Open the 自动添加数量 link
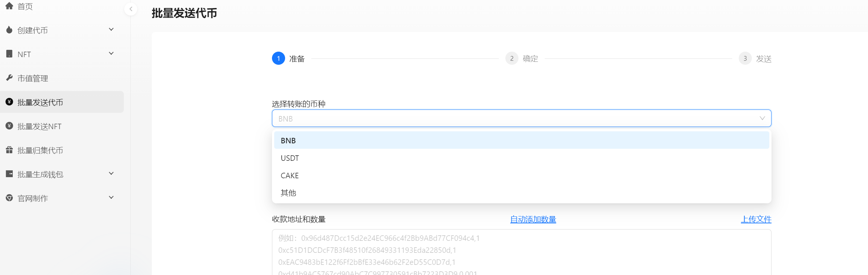 click(533, 219)
